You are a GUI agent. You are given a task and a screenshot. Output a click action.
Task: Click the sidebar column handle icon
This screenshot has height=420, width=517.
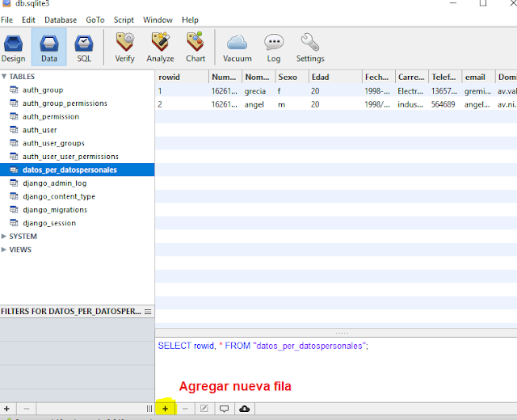pos(149,409)
